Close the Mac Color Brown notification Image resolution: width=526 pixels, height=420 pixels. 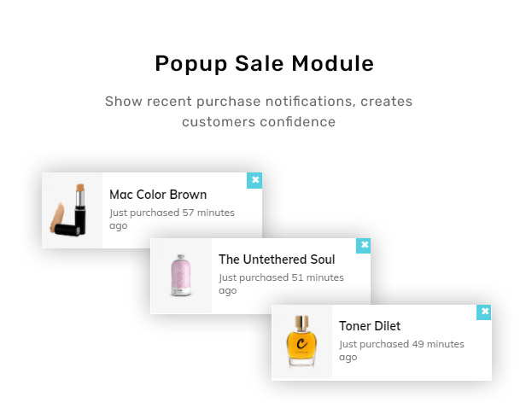[x=254, y=180]
